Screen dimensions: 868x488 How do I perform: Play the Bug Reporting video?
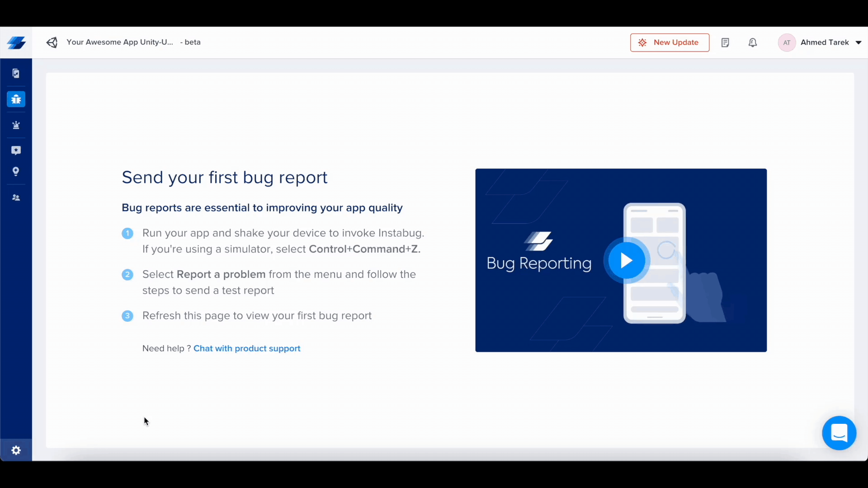tap(626, 260)
